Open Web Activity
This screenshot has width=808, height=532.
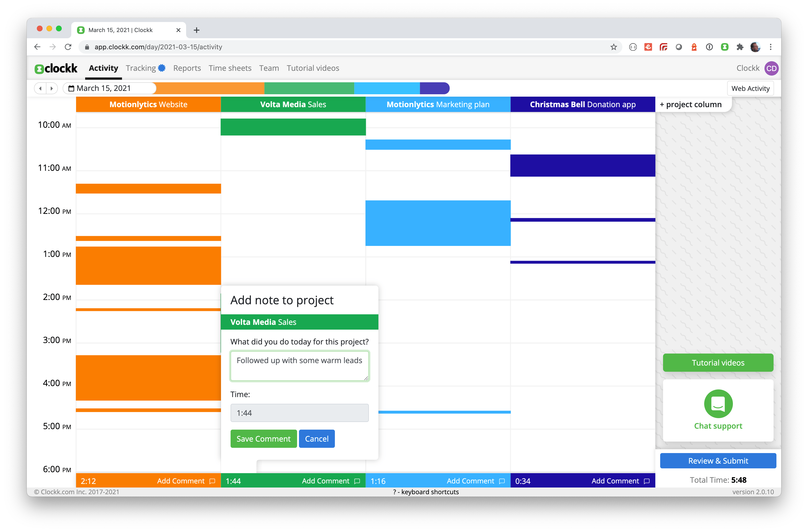[x=750, y=88]
